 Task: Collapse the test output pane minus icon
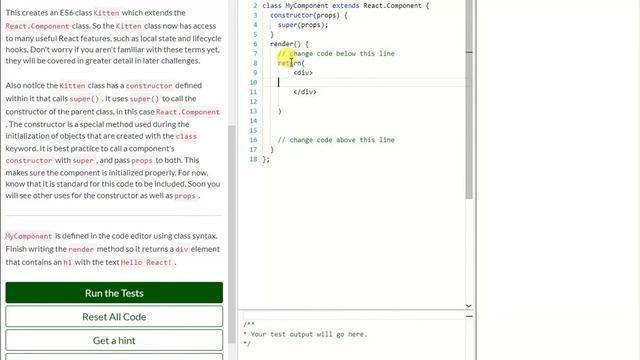tap(469, 316)
